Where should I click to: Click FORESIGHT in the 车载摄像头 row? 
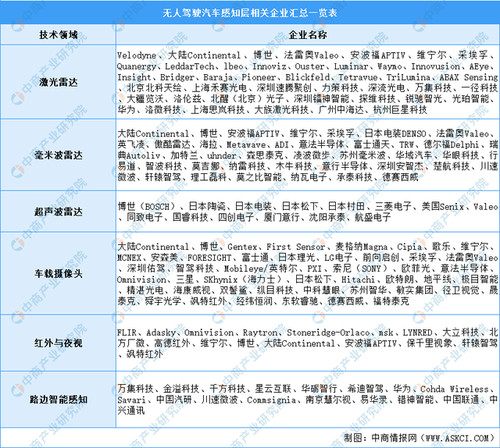[x=209, y=258]
